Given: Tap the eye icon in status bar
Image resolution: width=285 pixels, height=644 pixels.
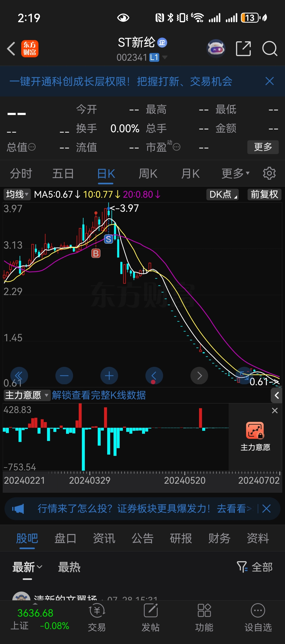Looking at the screenshot, I should [123, 18].
